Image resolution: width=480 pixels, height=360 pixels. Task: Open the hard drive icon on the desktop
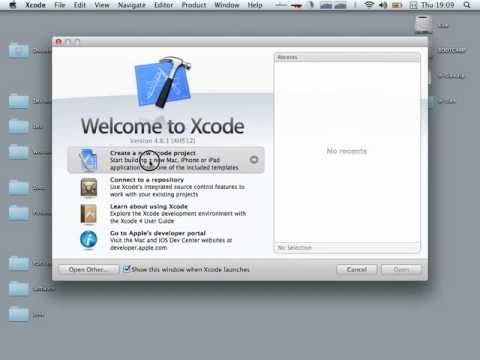(x=423, y=25)
